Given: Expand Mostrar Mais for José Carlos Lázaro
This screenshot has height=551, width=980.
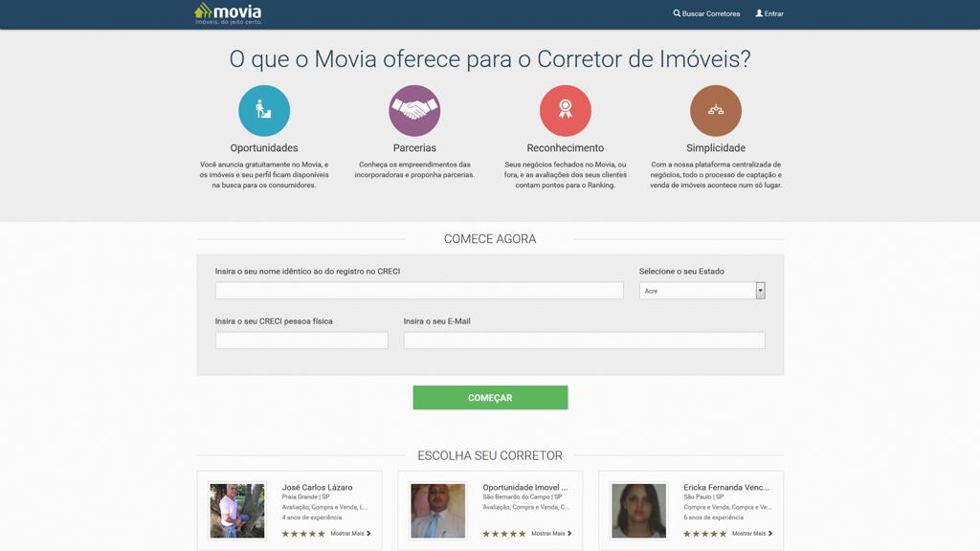Looking at the screenshot, I should click(x=350, y=534).
